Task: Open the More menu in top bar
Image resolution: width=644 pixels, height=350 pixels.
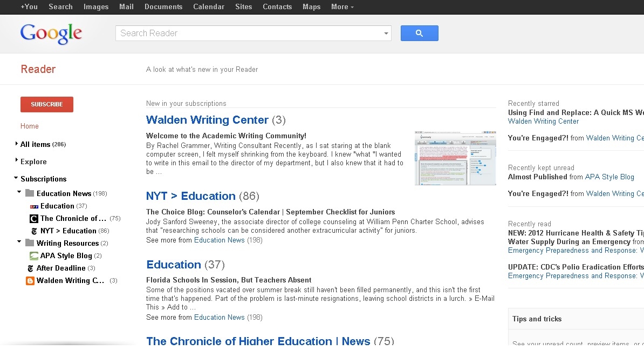Action: [342, 6]
